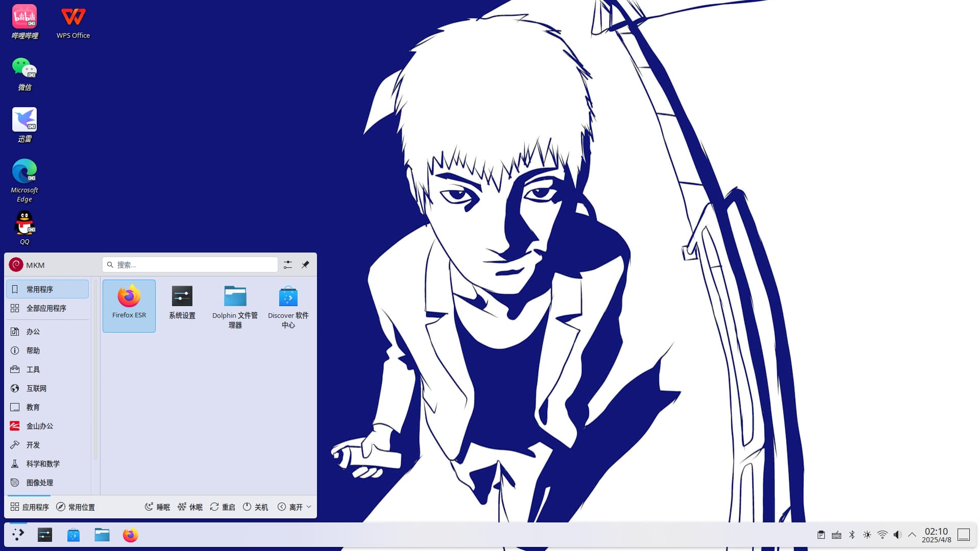Image resolution: width=980 pixels, height=551 pixels.
Task: Launch Firefox from the taskbar
Action: [131, 535]
